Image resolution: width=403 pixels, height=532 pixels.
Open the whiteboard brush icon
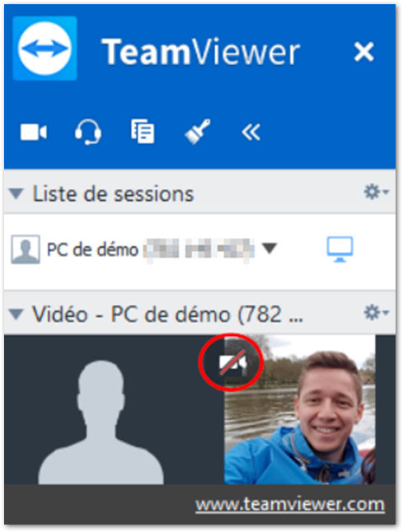[197, 132]
